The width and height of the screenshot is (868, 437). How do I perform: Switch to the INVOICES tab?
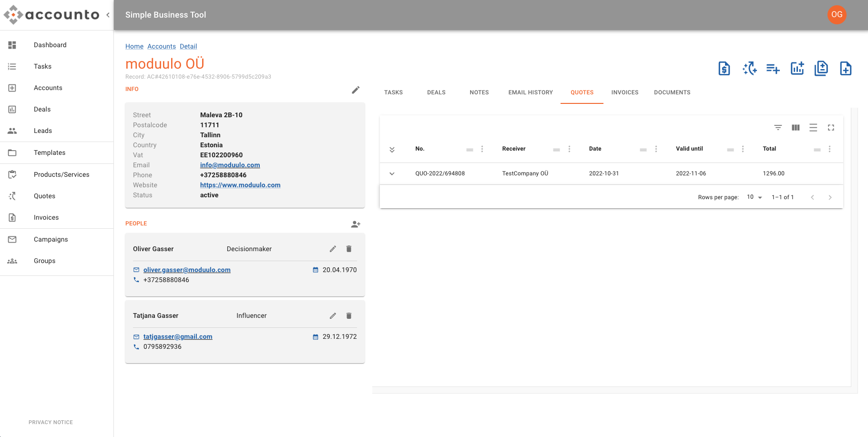pyautogui.click(x=625, y=92)
